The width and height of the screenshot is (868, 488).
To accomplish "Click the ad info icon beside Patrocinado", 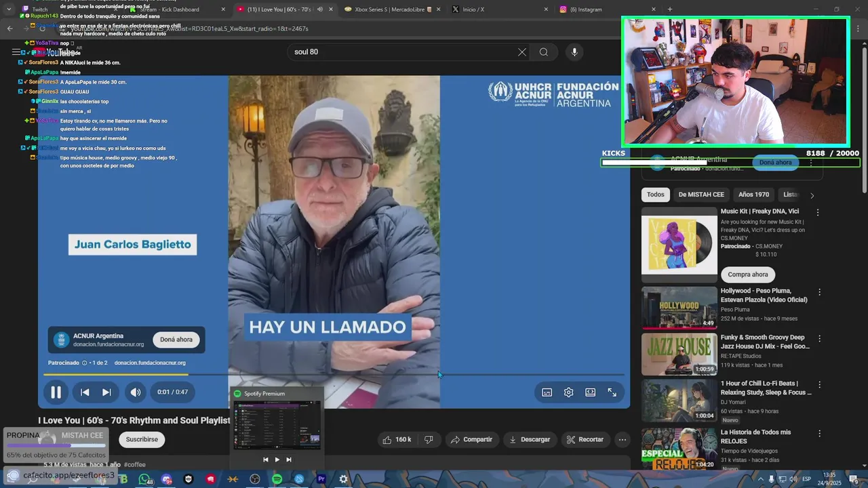I will tap(85, 363).
